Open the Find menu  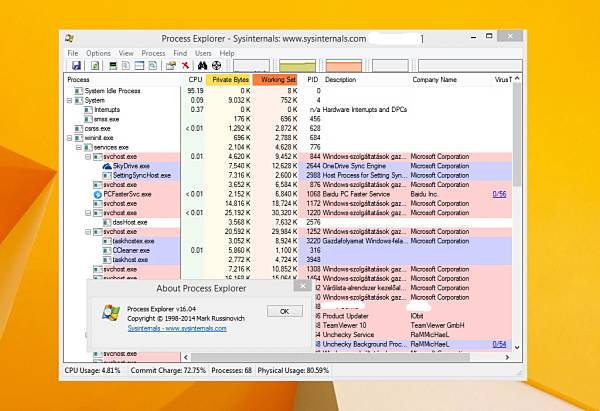click(180, 53)
